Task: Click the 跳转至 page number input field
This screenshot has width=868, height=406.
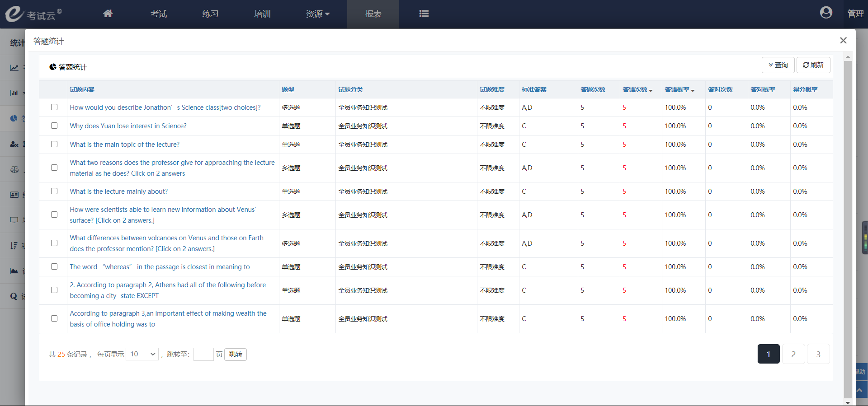Action: click(203, 354)
